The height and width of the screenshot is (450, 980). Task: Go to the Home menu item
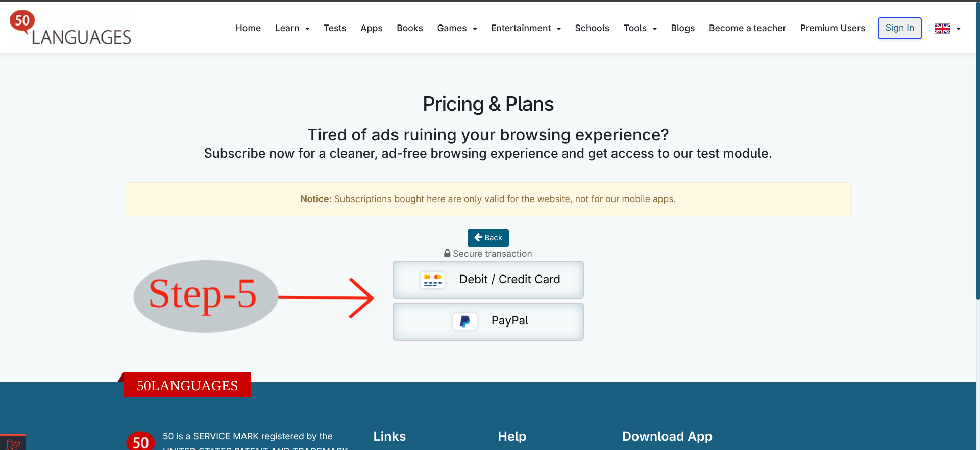248,28
